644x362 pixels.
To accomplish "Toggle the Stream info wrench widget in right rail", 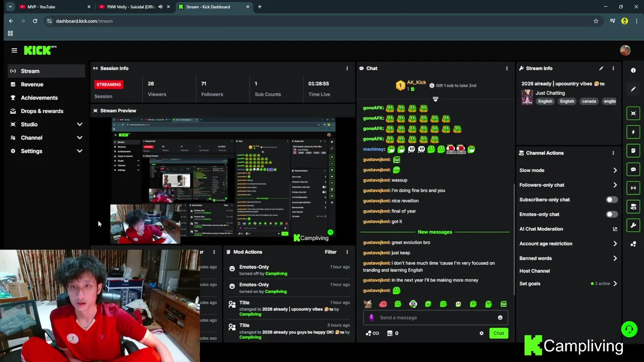I will click(633, 225).
